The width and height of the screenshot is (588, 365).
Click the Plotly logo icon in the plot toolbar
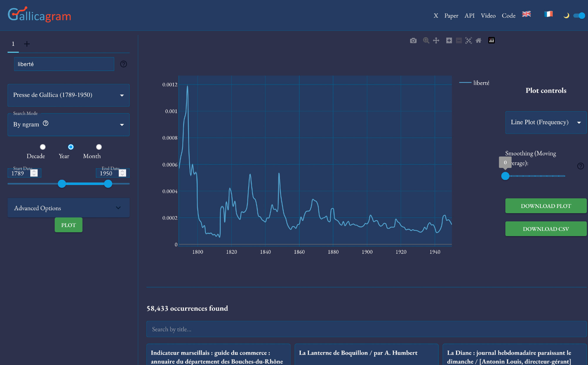(492, 41)
